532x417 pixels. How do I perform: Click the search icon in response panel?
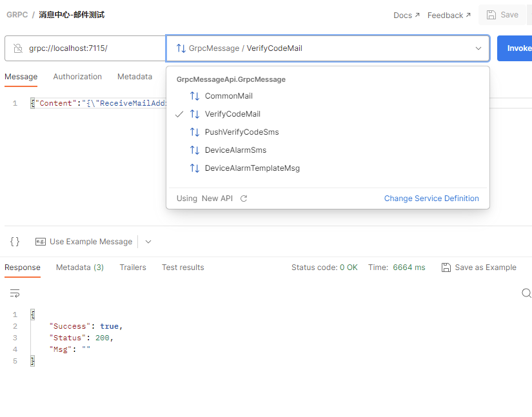pyautogui.click(x=526, y=293)
